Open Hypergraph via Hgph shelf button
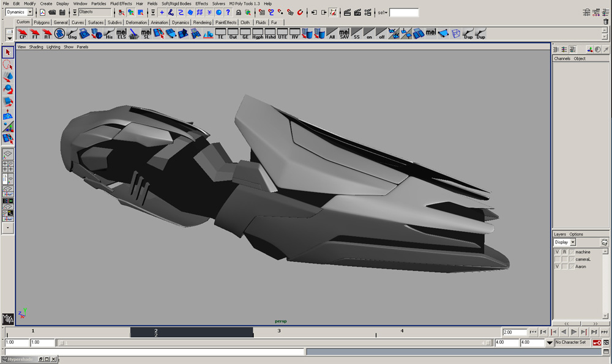 (258, 34)
